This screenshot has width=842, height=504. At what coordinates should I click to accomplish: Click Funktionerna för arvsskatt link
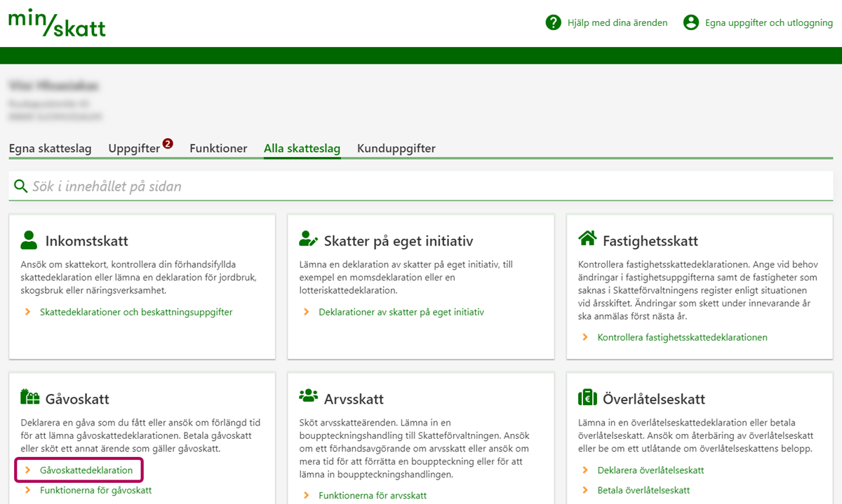click(373, 496)
